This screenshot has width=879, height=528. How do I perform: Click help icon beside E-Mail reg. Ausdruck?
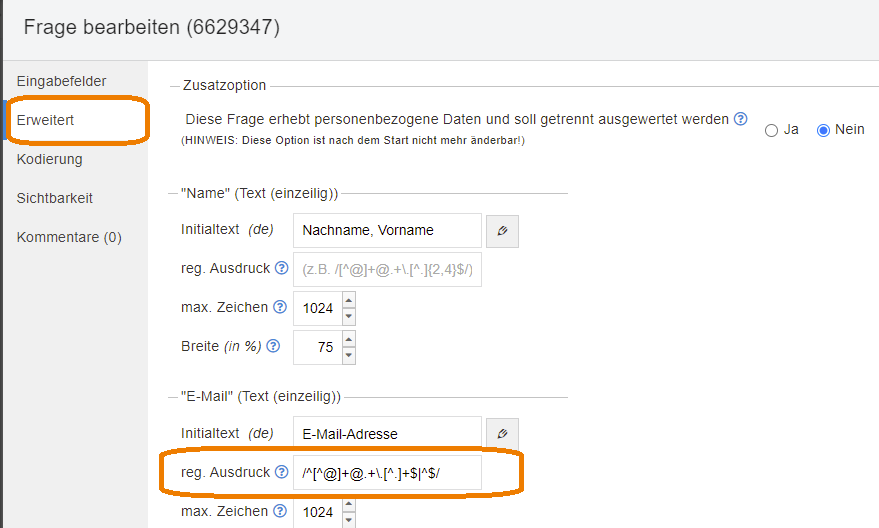(281, 472)
